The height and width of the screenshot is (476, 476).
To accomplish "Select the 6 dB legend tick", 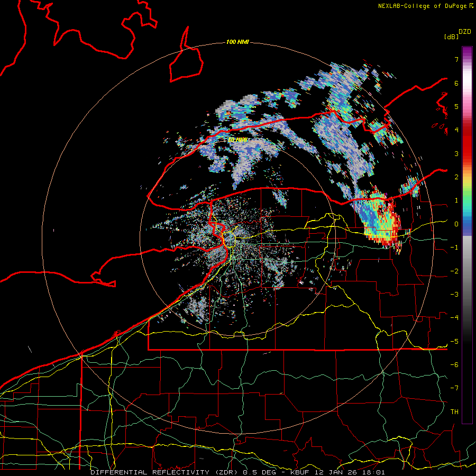I will pyautogui.click(x=456, y=83).
